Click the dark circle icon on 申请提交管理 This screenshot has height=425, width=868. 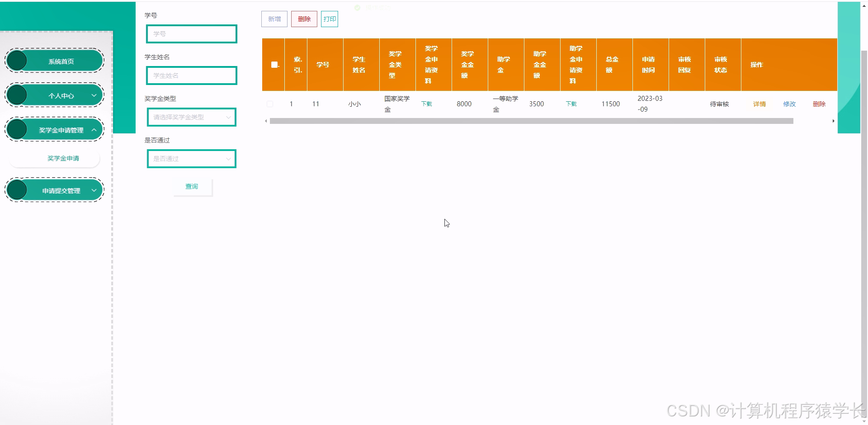click(x=17, y=190)
